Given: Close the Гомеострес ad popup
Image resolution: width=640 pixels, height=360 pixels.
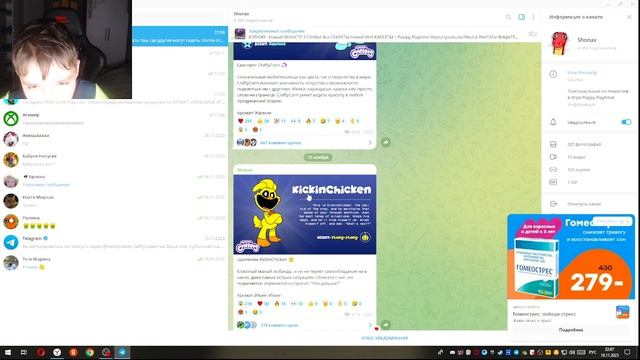Looking at the screenshot, I should point(628,221).
